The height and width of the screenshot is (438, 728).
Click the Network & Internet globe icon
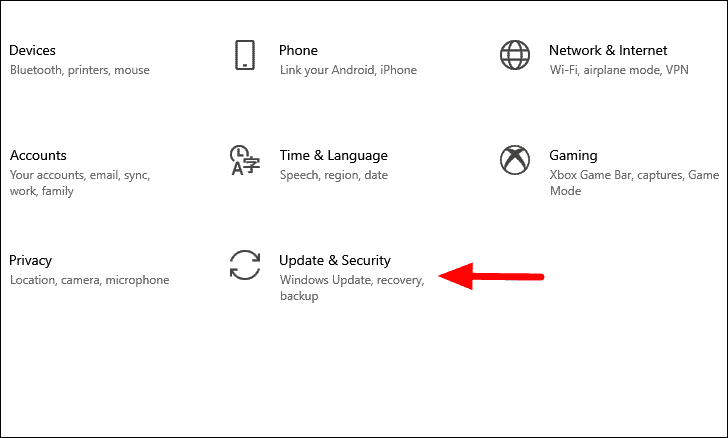point(515,55)
